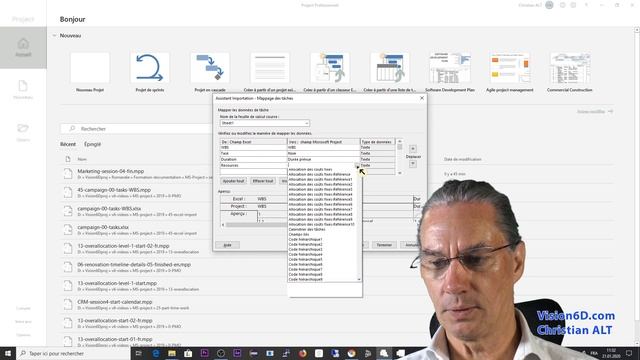Screen dimensions: 640x360
Task: Open Agile project management template
Action: [x=510, y=68]
